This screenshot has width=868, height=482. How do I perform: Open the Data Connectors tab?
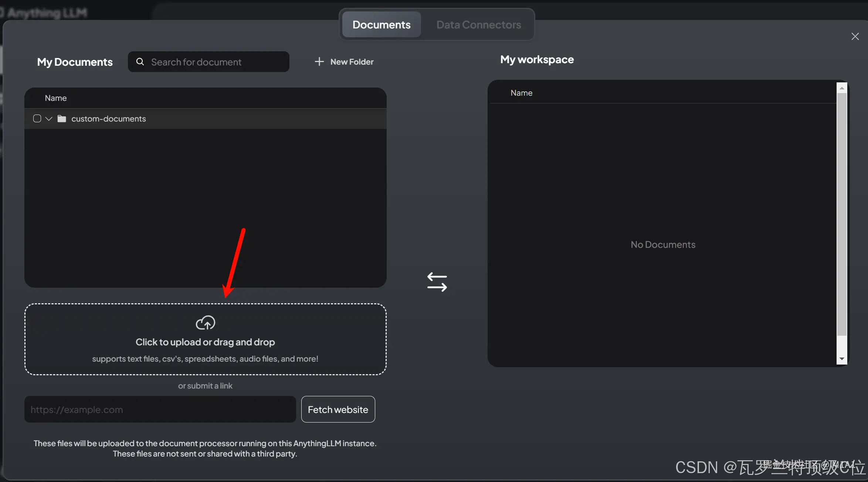[478, 25]
